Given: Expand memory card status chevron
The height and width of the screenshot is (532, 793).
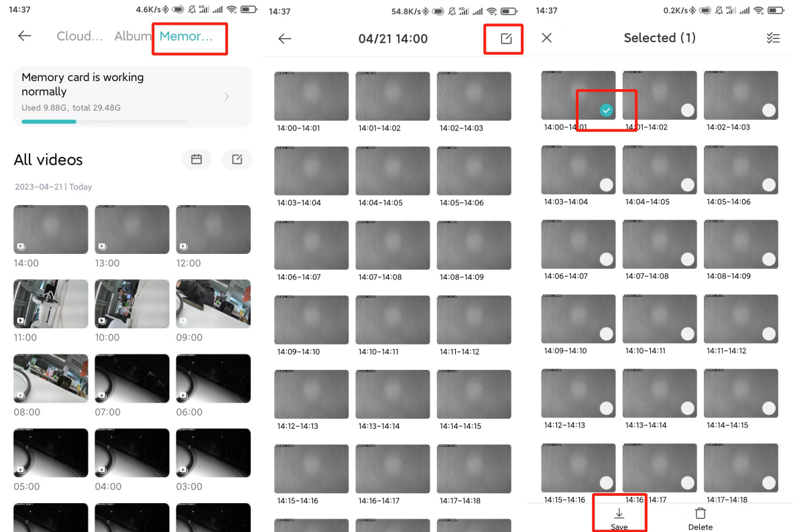Looking at the screenshot, I should point(227,97).
